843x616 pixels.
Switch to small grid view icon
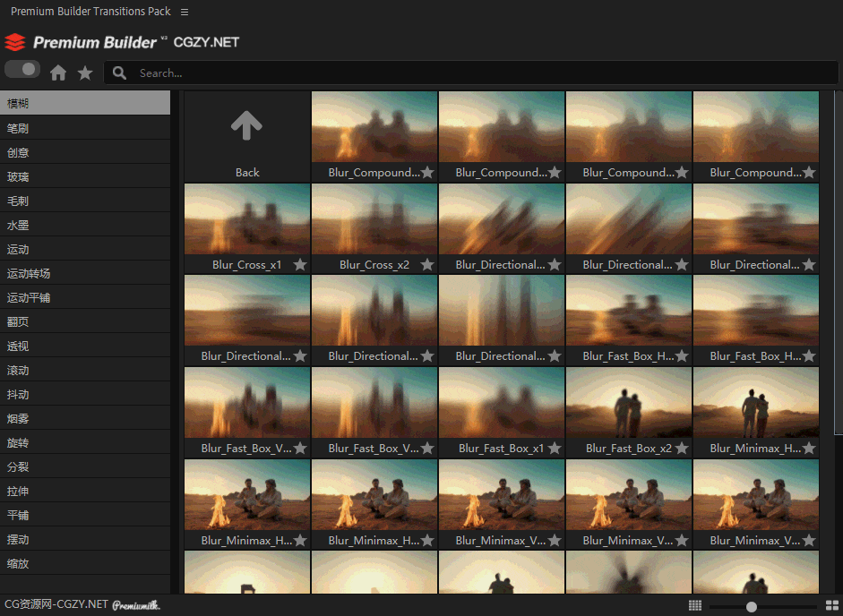695,606
